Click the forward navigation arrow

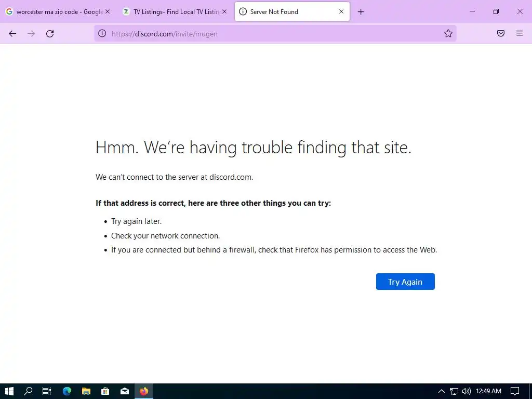coord(31,34)
